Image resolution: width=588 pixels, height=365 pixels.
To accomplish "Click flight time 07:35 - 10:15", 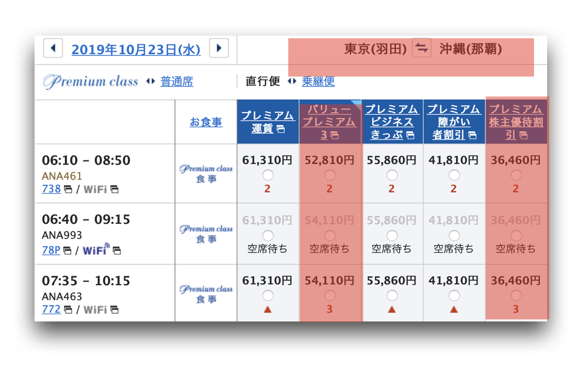I will tap(86, 281).
